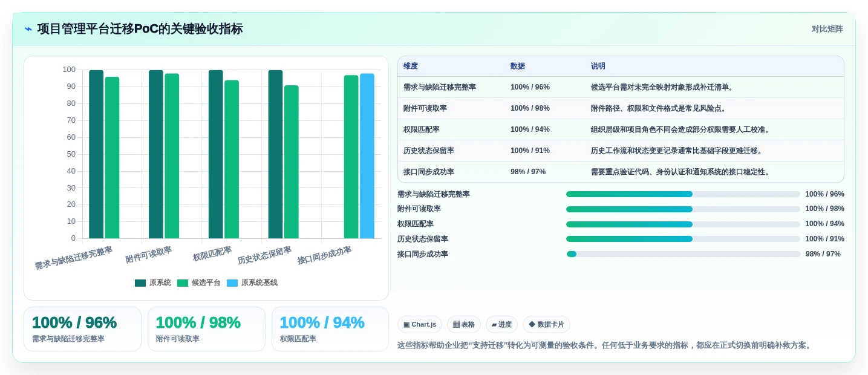Click the 权限匹配率 progress bar
868x375 pixels.
click(x=683, y=224)
